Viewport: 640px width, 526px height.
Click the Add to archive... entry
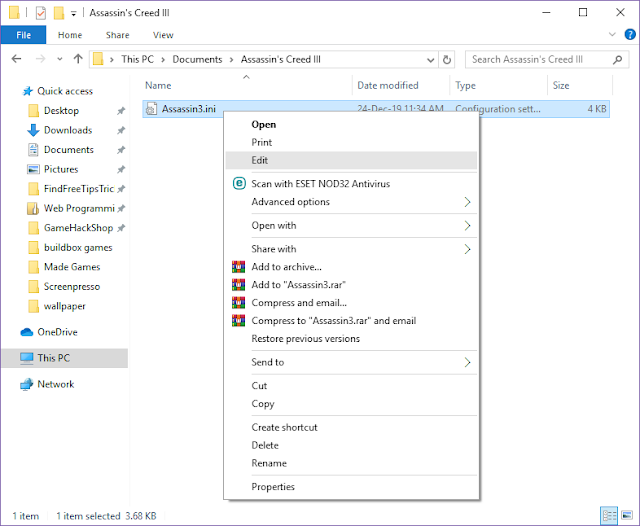(351, 267)
